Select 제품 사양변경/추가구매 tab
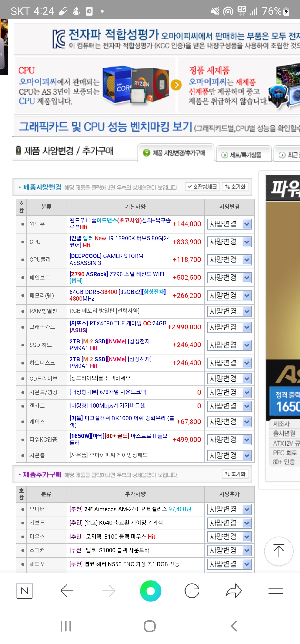 coord(176,153)
